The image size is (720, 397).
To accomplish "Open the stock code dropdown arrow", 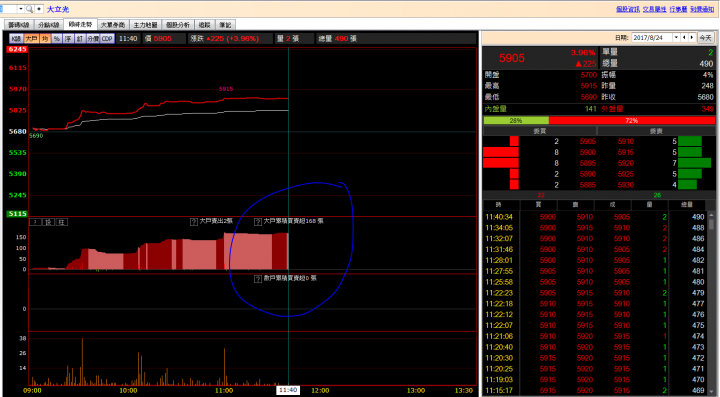I will tap(21, 9).
